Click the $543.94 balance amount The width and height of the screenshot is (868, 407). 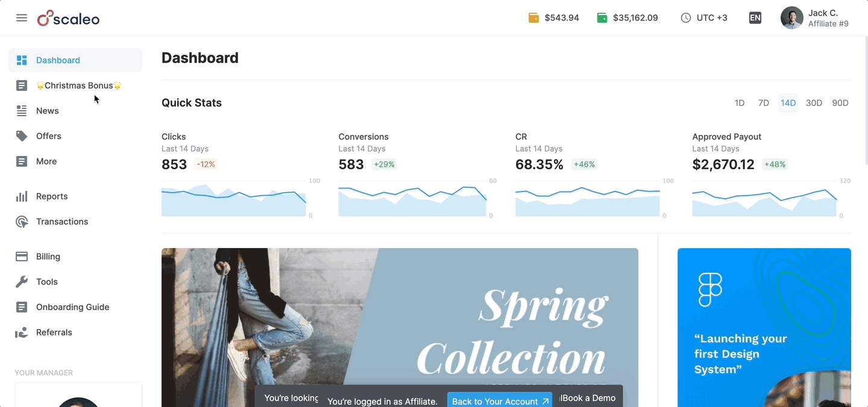562,18
